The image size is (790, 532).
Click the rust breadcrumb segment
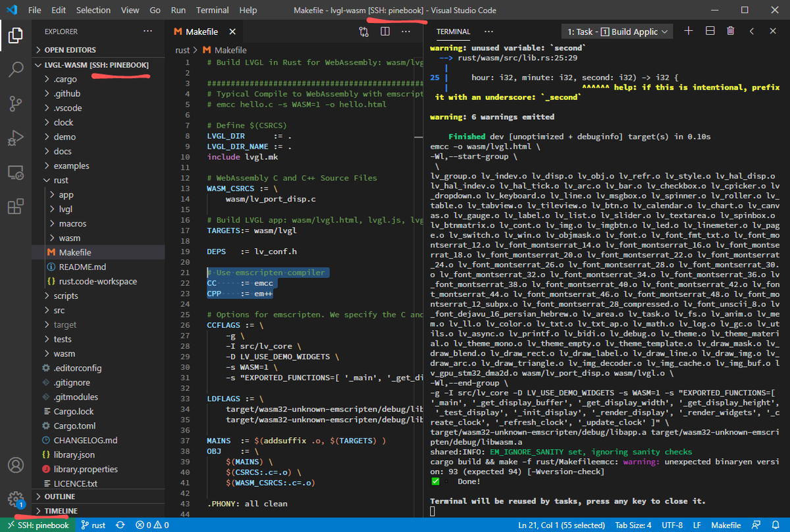182,50
